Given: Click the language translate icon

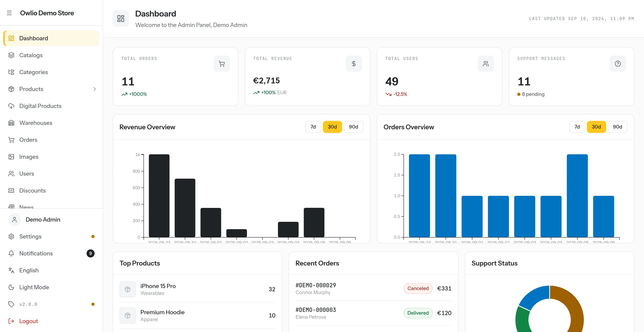Looking at the screenshot, I should tap(11, 270).
